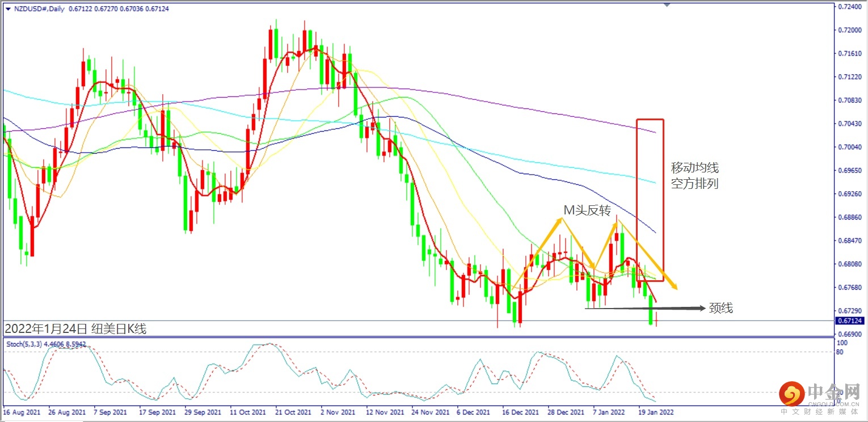
Task: Click the triangle beside NZDUSD#,Daily title
Action: pos(7,9)
